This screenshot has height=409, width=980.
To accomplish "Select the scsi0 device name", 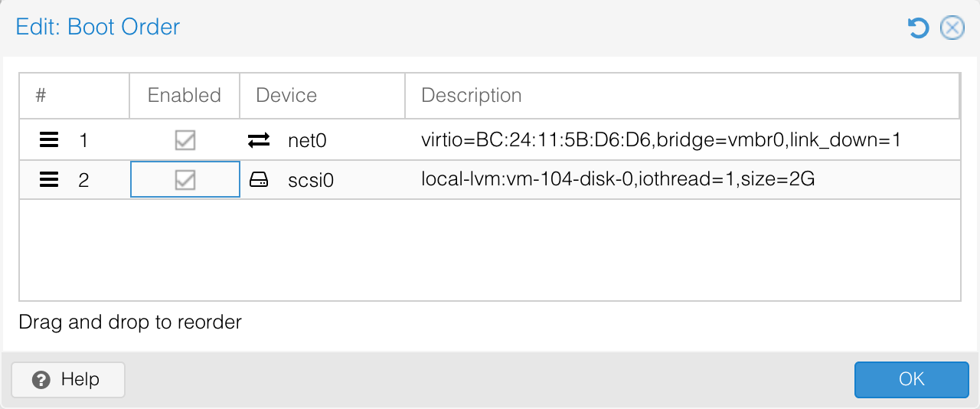I will [x=312, y=181].
